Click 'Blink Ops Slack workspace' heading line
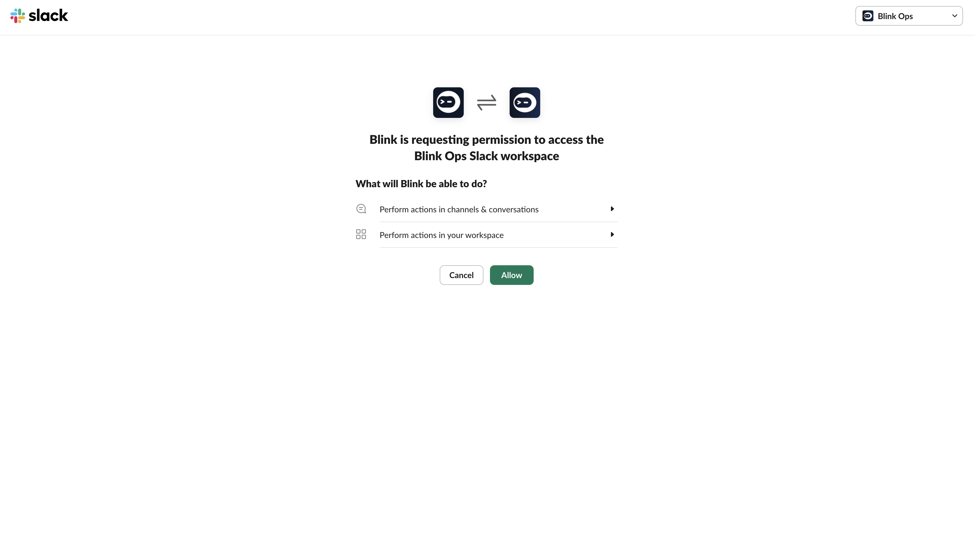 pyautogui.click(x=486, y=156)
